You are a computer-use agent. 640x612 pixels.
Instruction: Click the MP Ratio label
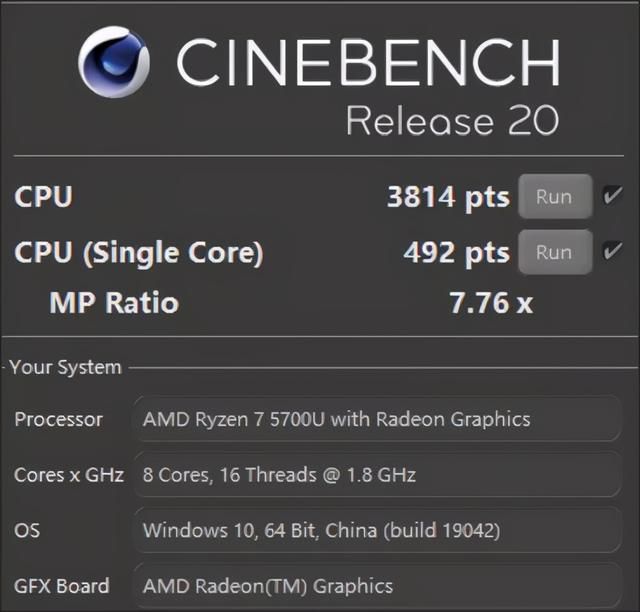114,303
